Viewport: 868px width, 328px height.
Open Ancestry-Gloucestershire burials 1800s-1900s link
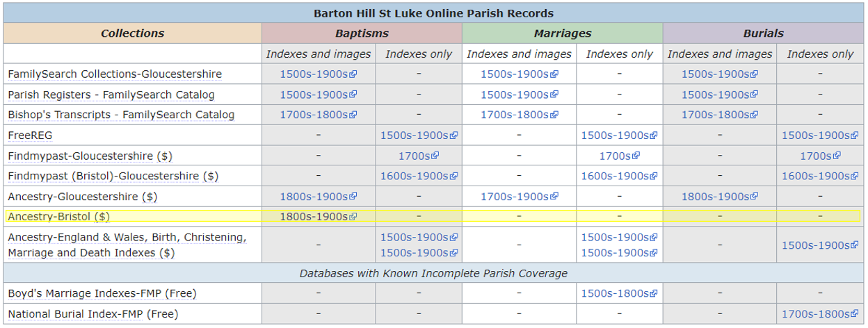pos(720,197)
